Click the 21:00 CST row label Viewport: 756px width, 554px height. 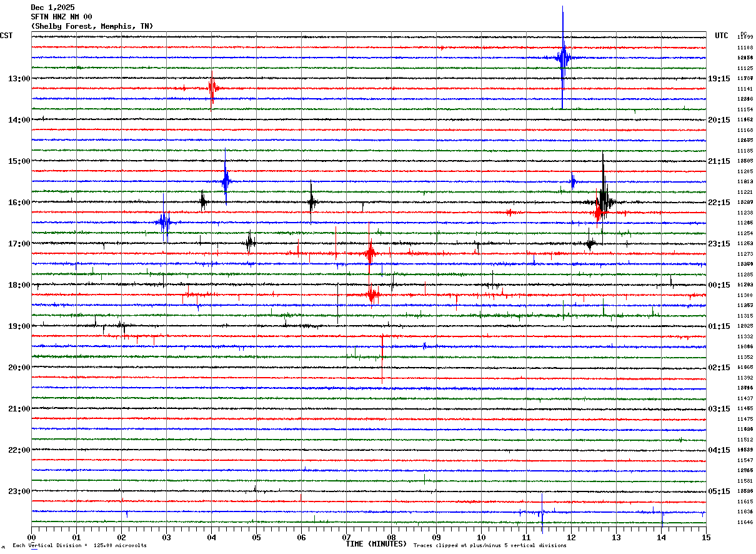click(x=19, y=409)
